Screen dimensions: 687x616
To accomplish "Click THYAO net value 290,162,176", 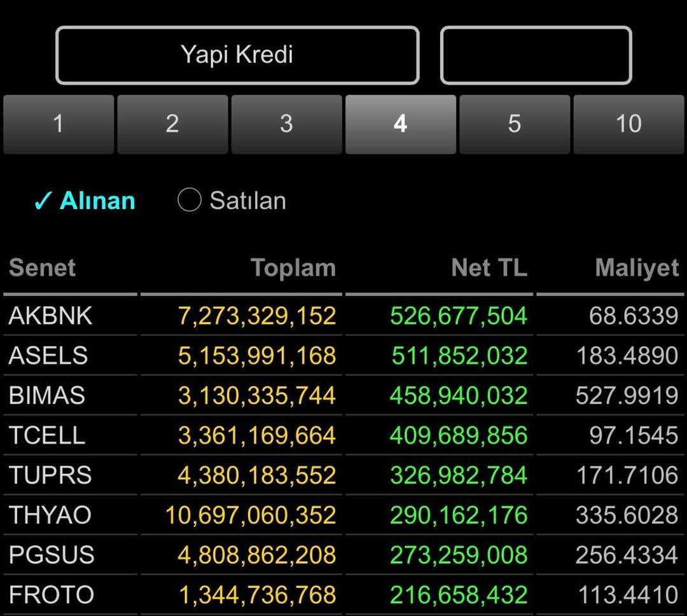I will click(458, 515).
